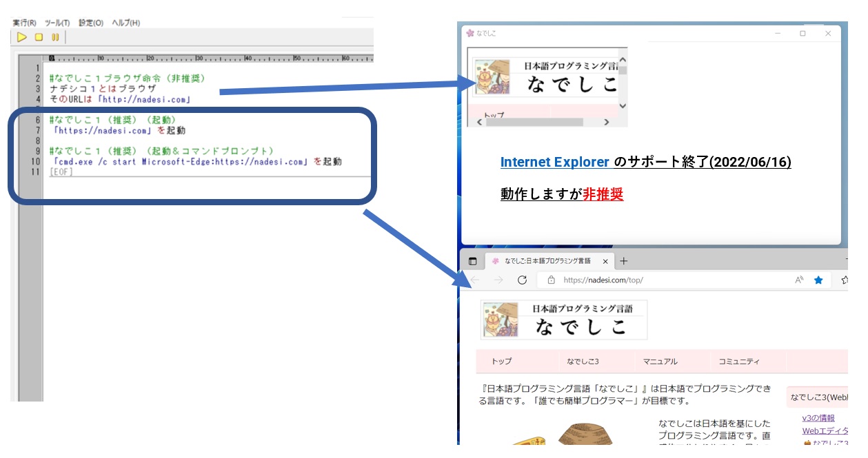The width and height of the screenshot is (868, 458).
Task: Click コミュニティ in the page navigation
Action: pyautogui.click(x=740, y=362)
